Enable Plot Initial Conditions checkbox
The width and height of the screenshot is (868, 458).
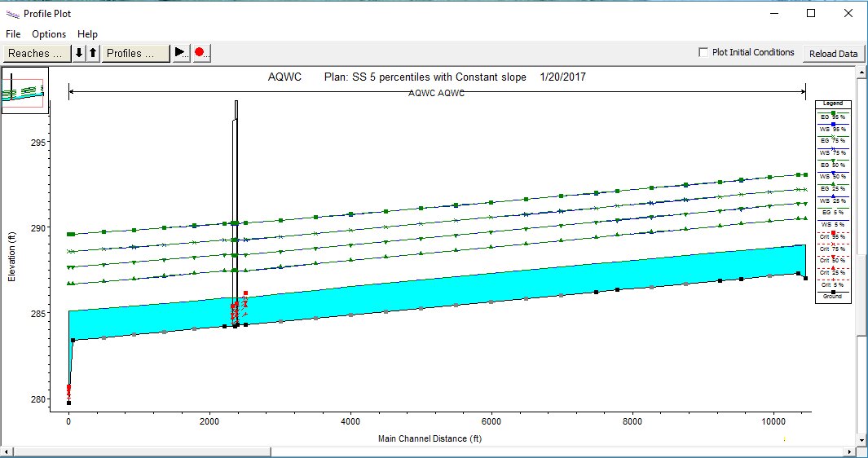[x=703, y=52]
